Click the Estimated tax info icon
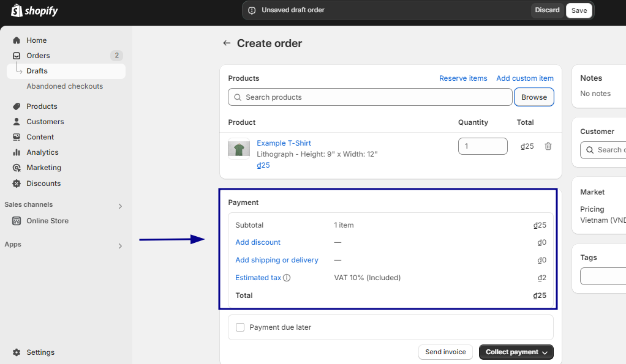 pos(287,278)
